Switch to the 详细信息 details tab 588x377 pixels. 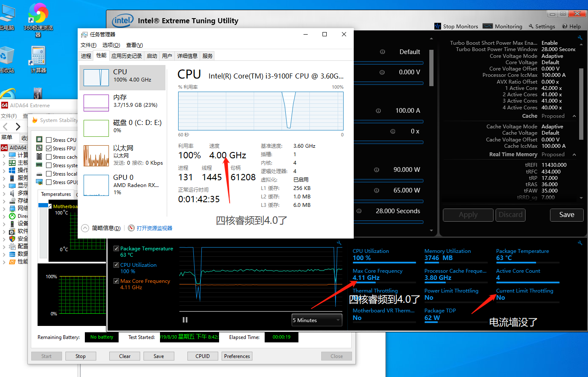coord(187,56)
